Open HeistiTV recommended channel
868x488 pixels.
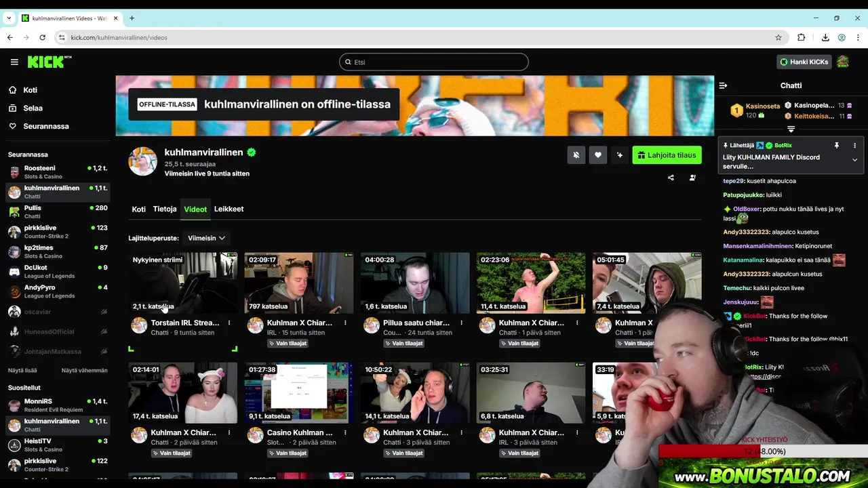57,445
